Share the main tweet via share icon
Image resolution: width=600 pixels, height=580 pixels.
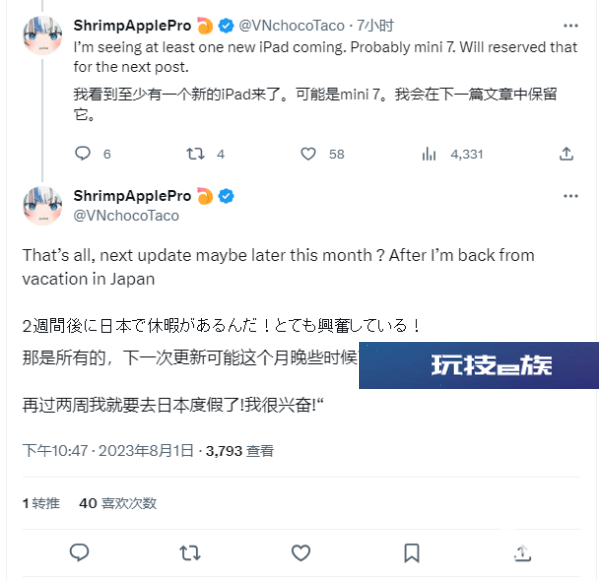click(522, 553)
